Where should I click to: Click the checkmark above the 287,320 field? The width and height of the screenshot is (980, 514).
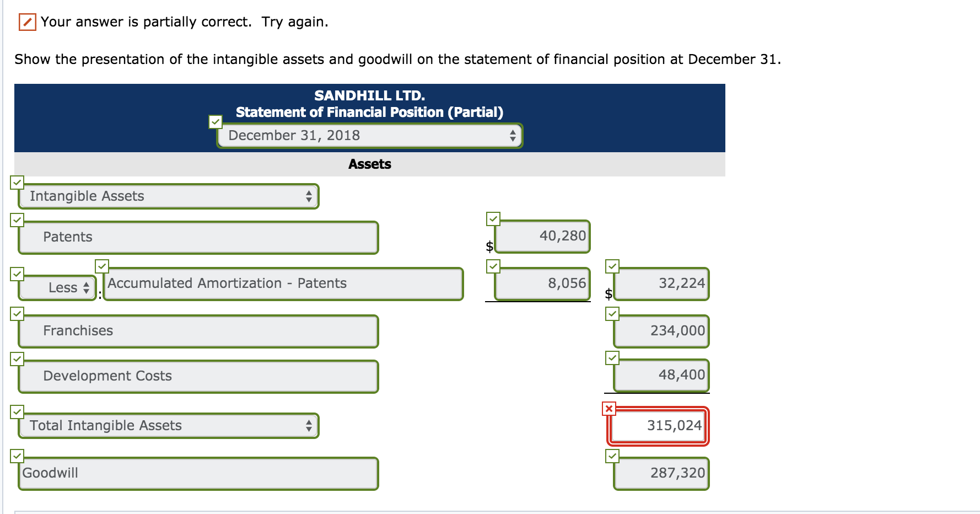[x=612, y=455]
